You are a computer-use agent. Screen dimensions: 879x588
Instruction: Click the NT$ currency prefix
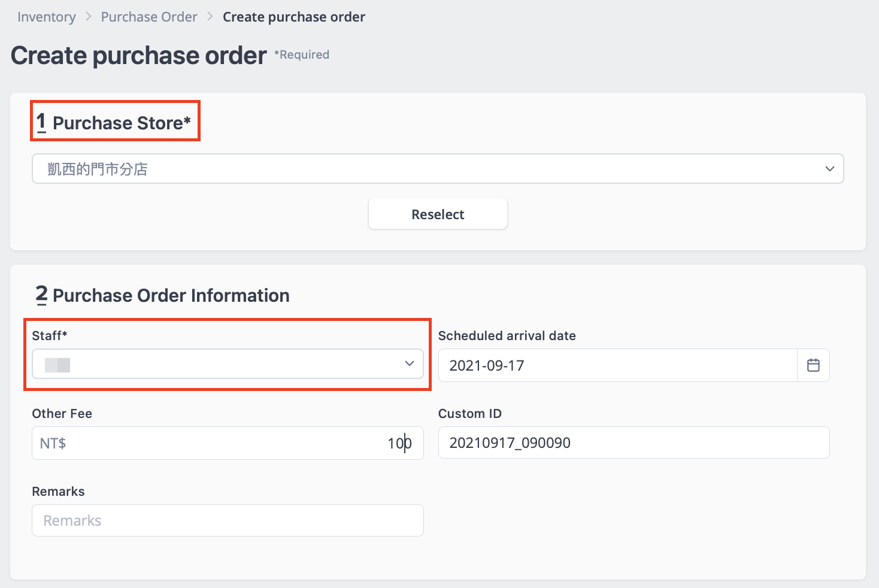[53, 443]
